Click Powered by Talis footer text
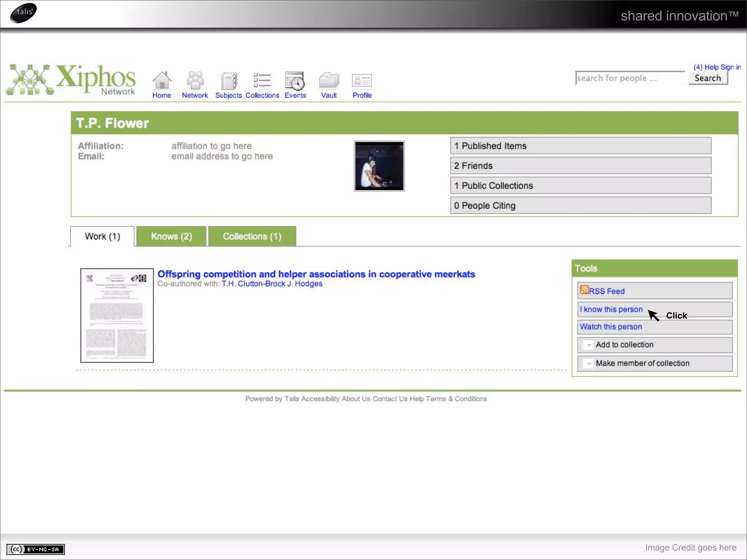 coord(272,399)
